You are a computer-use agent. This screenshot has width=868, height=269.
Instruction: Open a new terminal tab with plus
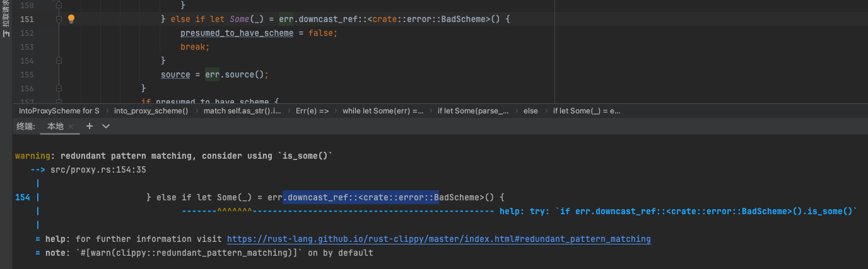tap(90, 126)
